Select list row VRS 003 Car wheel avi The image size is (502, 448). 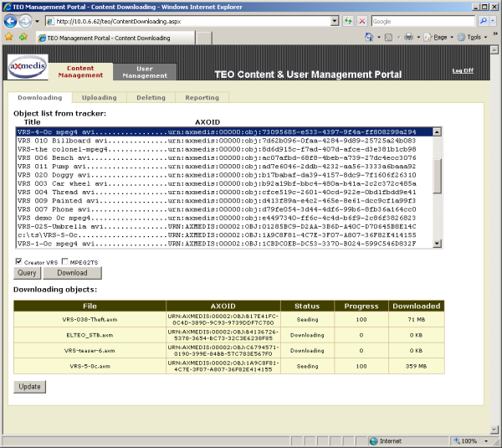(x=224, y=183)
